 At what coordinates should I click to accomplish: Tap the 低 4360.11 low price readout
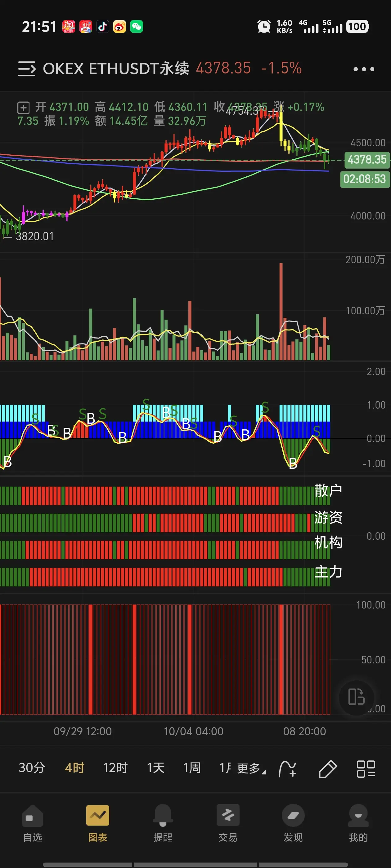[x=181, y=107]
